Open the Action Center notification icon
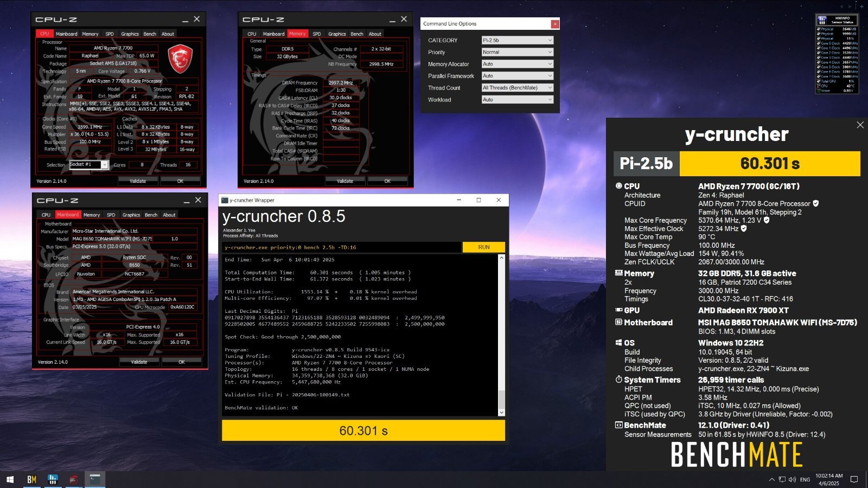868x488 pixels. pyautogui.click(x=854, y=479)
